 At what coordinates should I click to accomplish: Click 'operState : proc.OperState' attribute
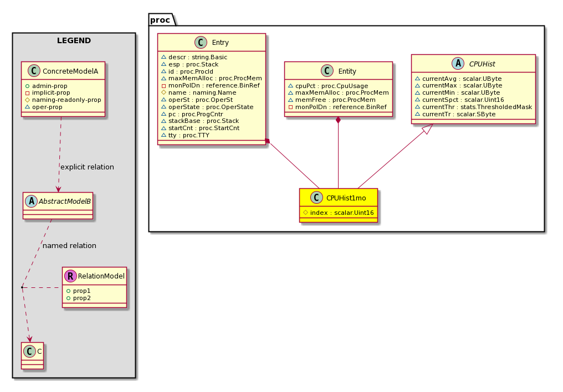(x=211, y=107)
